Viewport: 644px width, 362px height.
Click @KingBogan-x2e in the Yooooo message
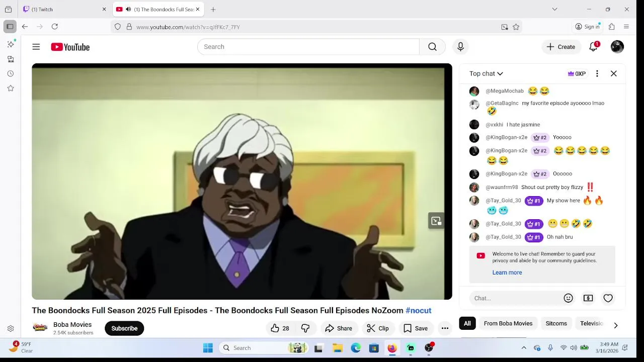506,137
